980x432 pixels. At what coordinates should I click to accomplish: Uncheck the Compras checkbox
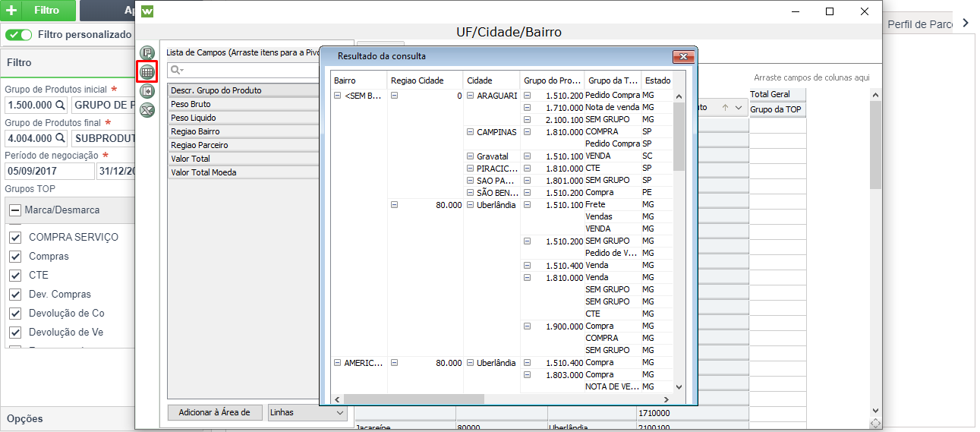tap(15, 256)
